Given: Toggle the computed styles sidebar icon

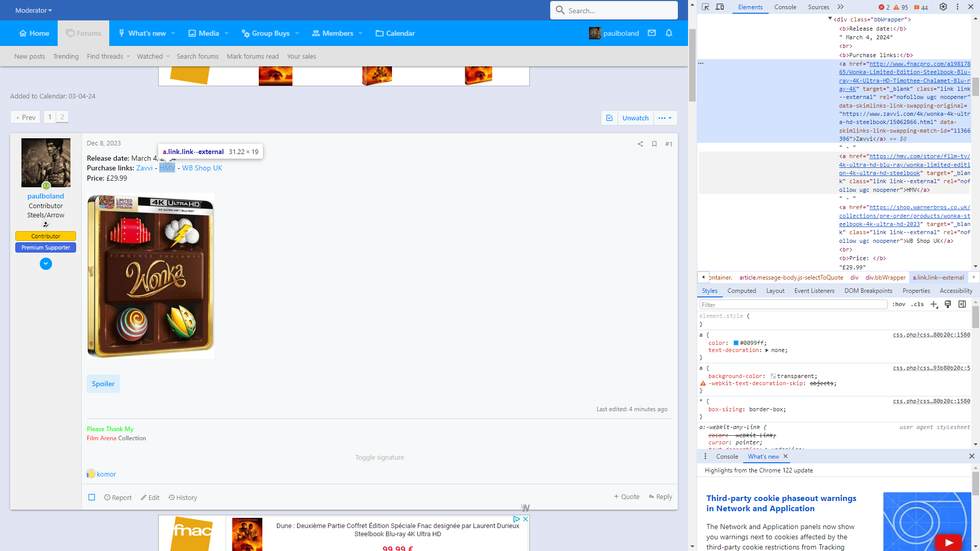Looking at the screenshot, I should (x=962, y=305).
